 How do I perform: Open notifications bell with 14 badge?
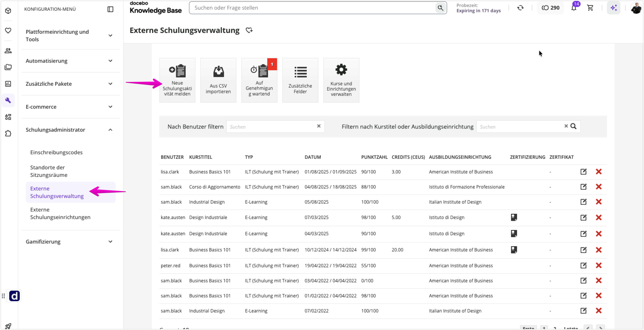574,8
